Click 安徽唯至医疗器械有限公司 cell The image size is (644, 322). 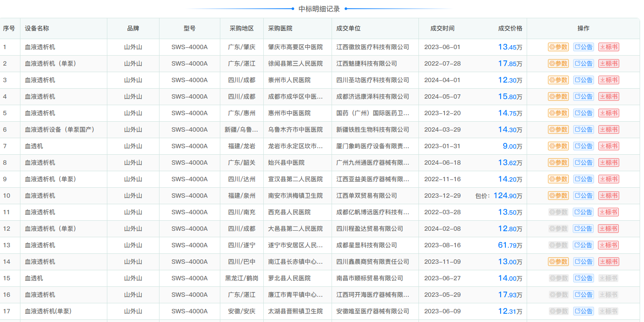pyautogui.click(x=373, y=311)
